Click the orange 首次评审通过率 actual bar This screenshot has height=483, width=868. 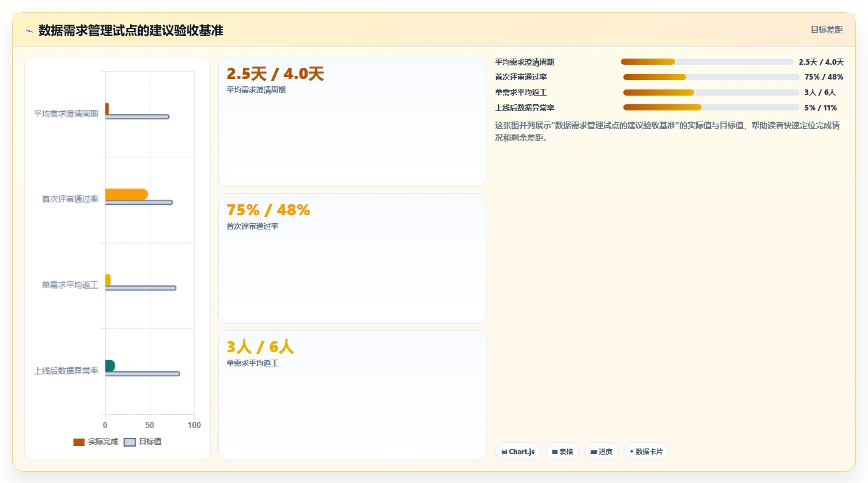(x=126, y=194)
